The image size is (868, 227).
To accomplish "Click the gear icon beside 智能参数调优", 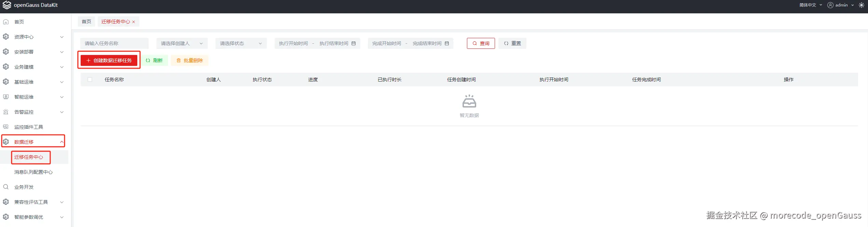I will (6, 217).
